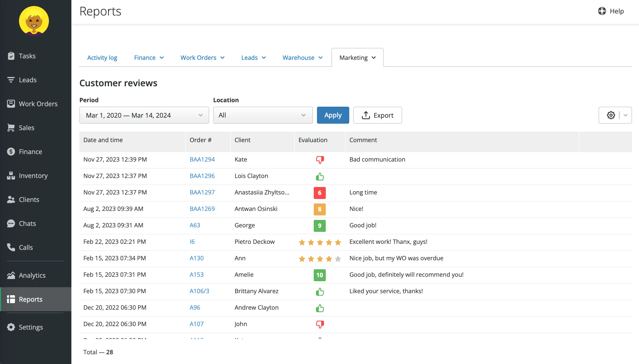The width and height of the screenshot is (639, 364).
Task: Click the Finance dollar icon in sidebar
Action: pos(11,152)
